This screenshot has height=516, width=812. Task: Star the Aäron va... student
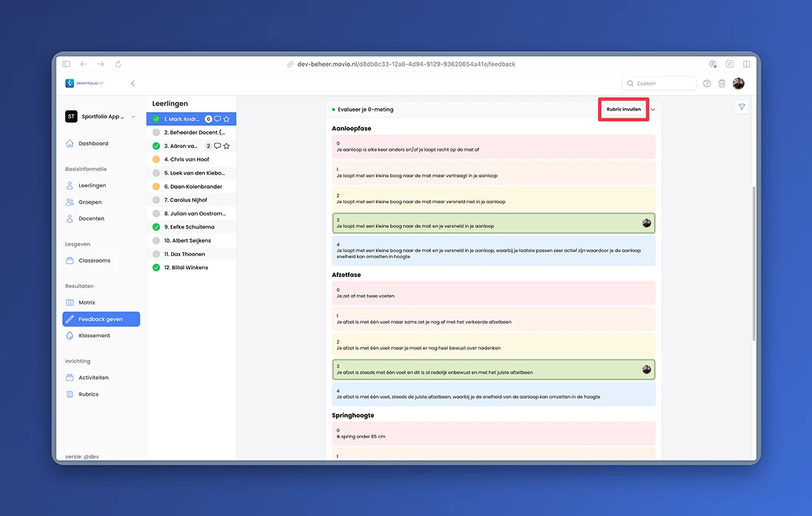tap(227, 146)
